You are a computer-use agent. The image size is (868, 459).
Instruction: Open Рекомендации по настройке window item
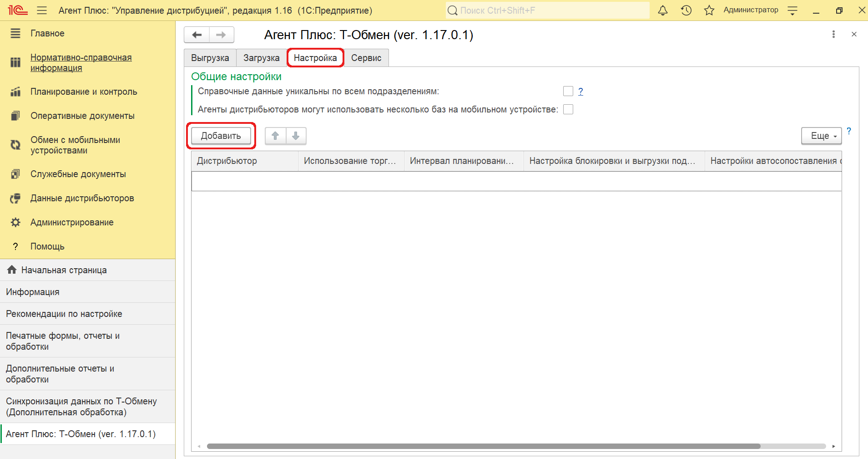point(87,314)
